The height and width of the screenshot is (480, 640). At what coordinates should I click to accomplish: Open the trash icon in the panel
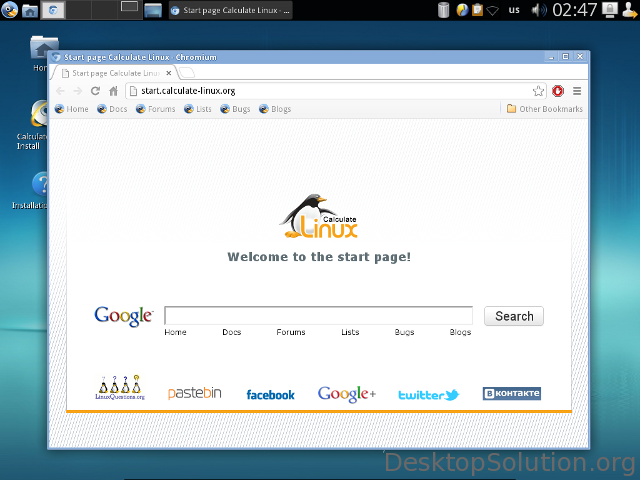point(443,10)
